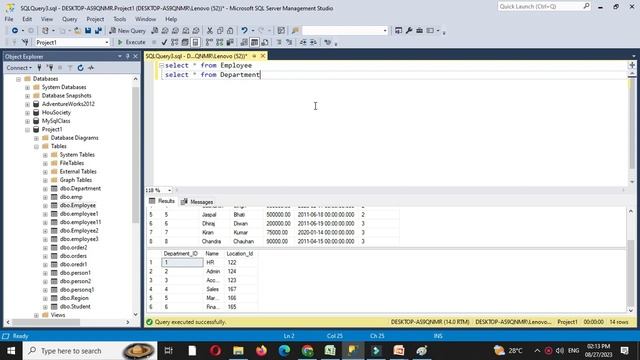The image size is (640, 360).
Task: Click the Navigate Backward icon
Action: (x=15, y=31)
